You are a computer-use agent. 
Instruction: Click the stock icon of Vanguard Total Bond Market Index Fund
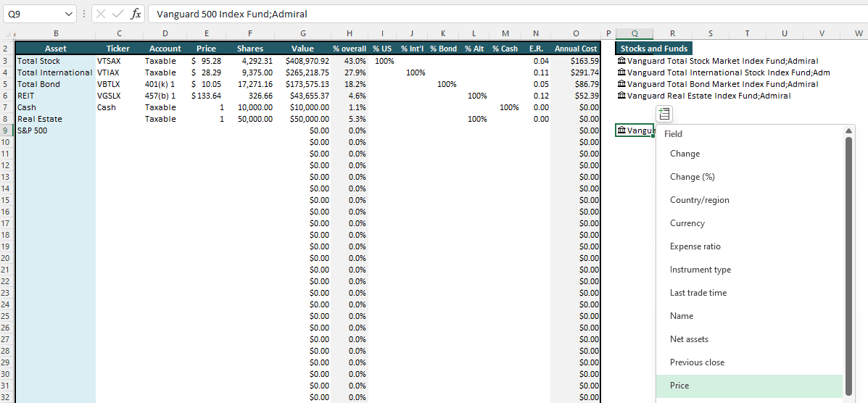click(x=621, y=84)
